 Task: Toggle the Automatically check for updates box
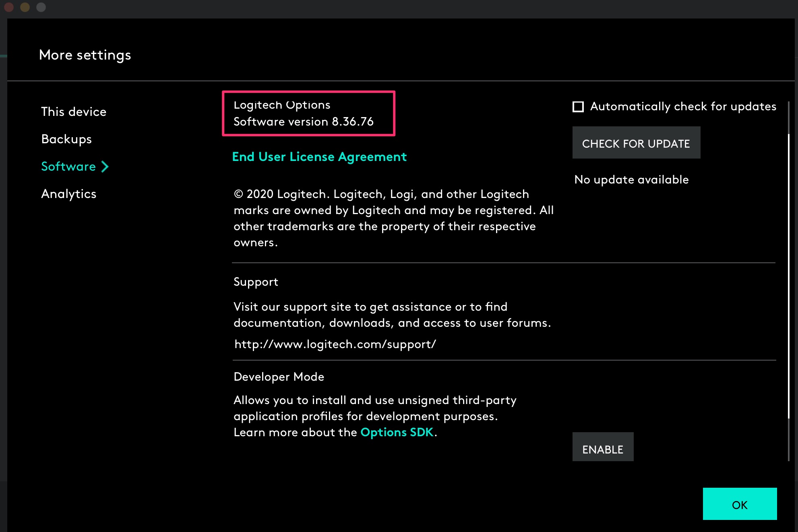click(x=578, y=106)
